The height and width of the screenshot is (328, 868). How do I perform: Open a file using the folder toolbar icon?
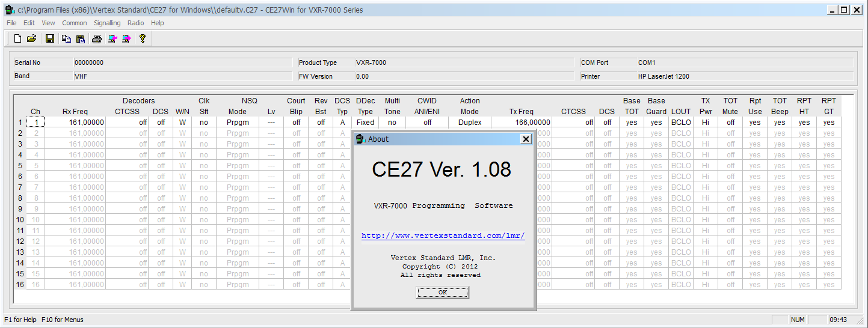click(x=31, y=38)
